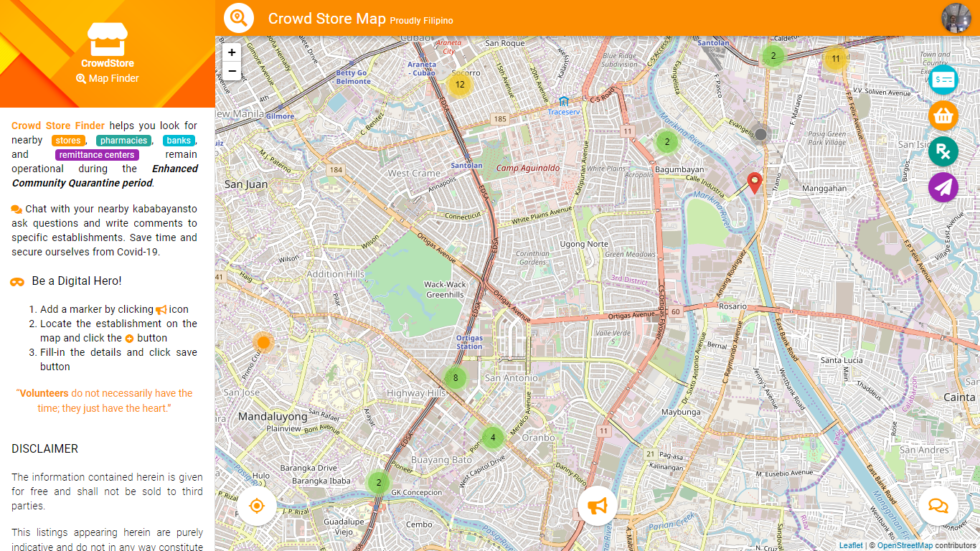
Task: Open the chat bubbles button
Action: 938,506
